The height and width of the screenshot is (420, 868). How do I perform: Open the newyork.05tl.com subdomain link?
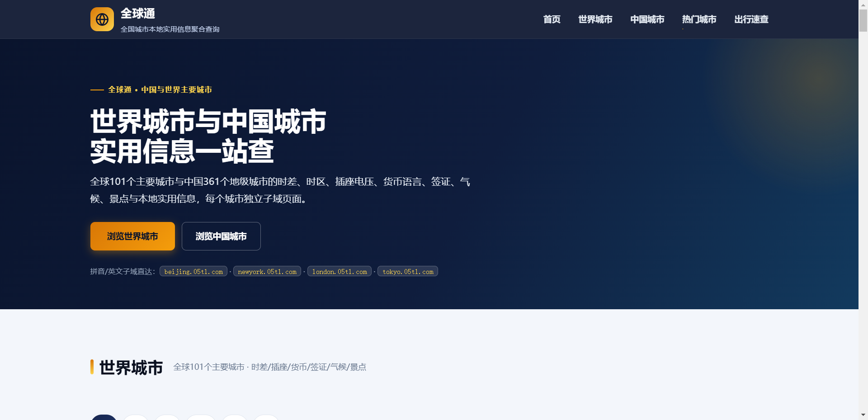click(x=267, y=271)
